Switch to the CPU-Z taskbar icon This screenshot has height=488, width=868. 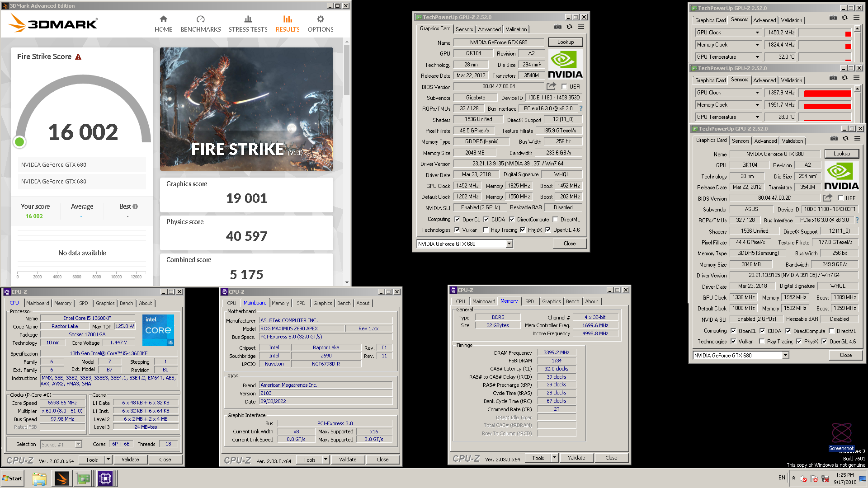tap(105, 479)
